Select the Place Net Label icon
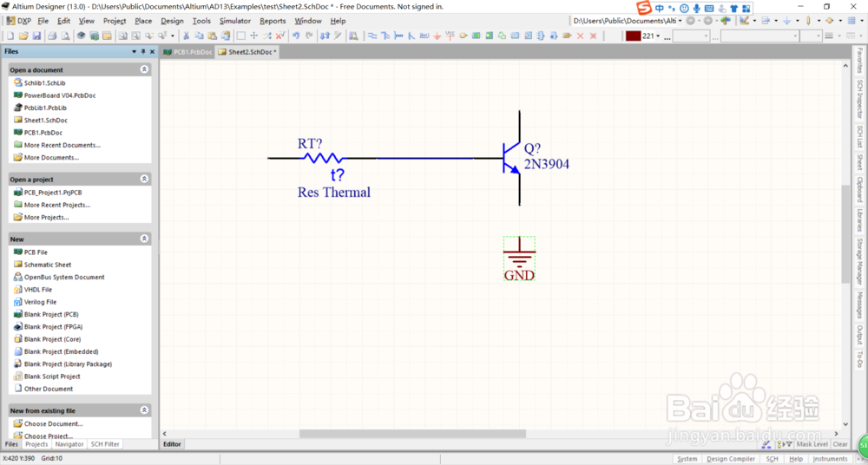The height and width of the screenshot is (465, 868). pyautogui.click(x=424, y=36)
